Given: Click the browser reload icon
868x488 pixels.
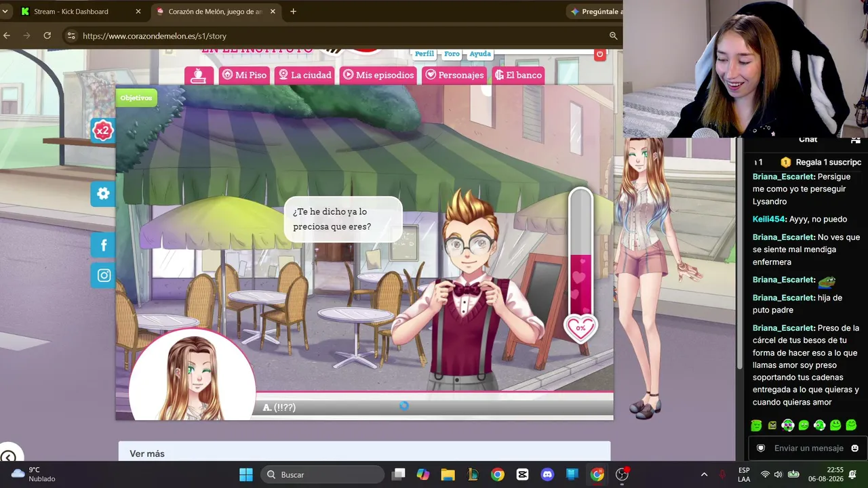Looking at the screenshot, I should [x=47, y=35].
